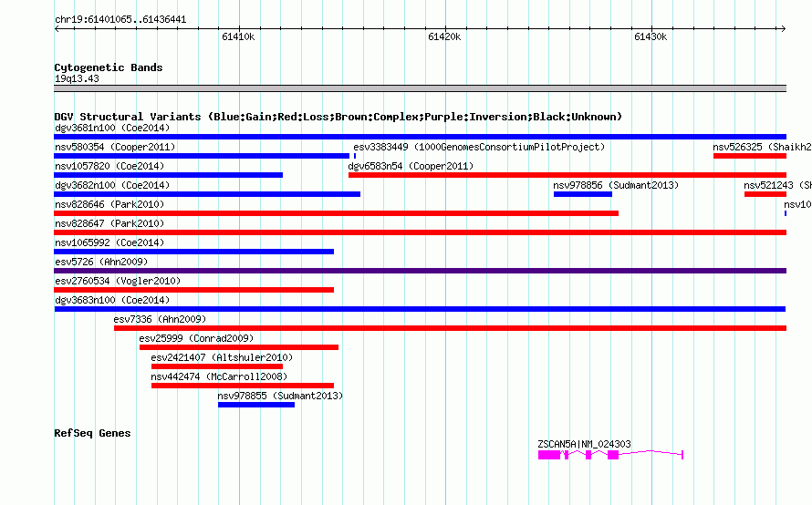This screenshot has height=505, width=812.
Task: Select the red bar of esv2421407
Action: (x=217, y=366)
